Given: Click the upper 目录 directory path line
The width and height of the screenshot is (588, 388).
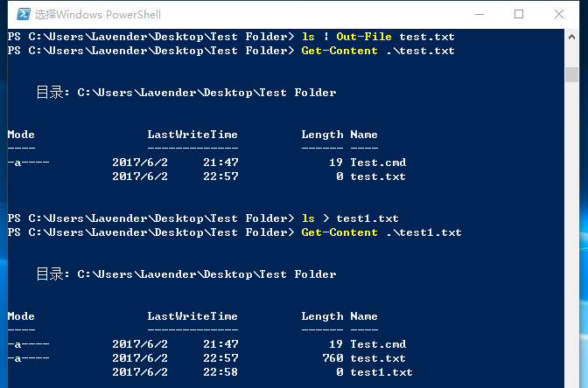Looking at the screenshot, I should (185, 93).
